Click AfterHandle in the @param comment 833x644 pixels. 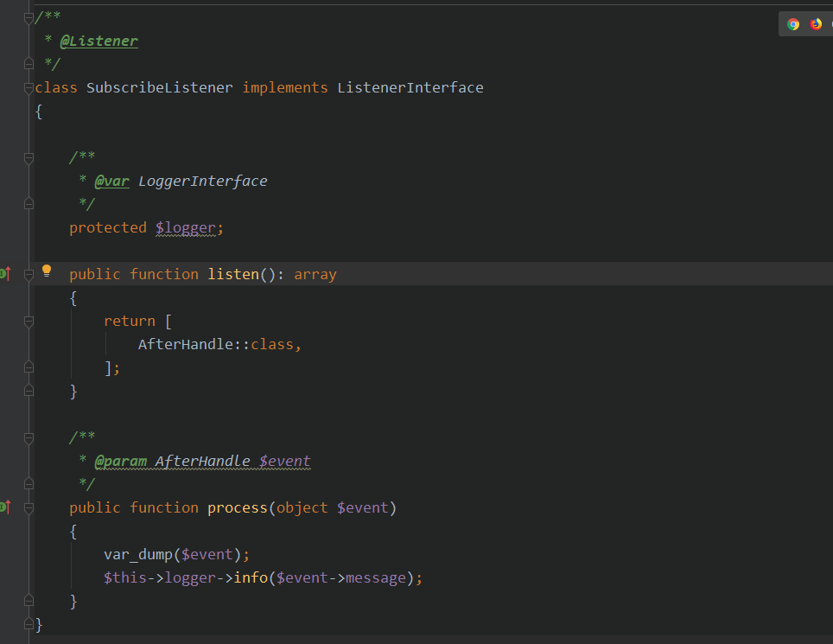pos(202,462)
